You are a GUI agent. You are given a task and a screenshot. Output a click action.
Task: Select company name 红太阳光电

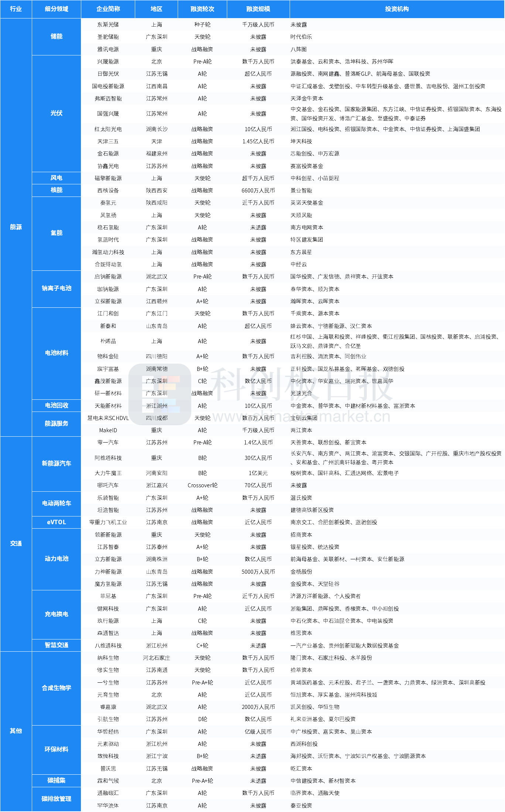108,129
